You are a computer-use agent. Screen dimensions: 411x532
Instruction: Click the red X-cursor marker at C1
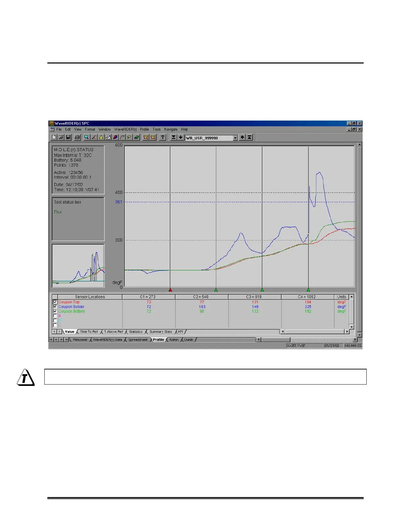[170, 290]
